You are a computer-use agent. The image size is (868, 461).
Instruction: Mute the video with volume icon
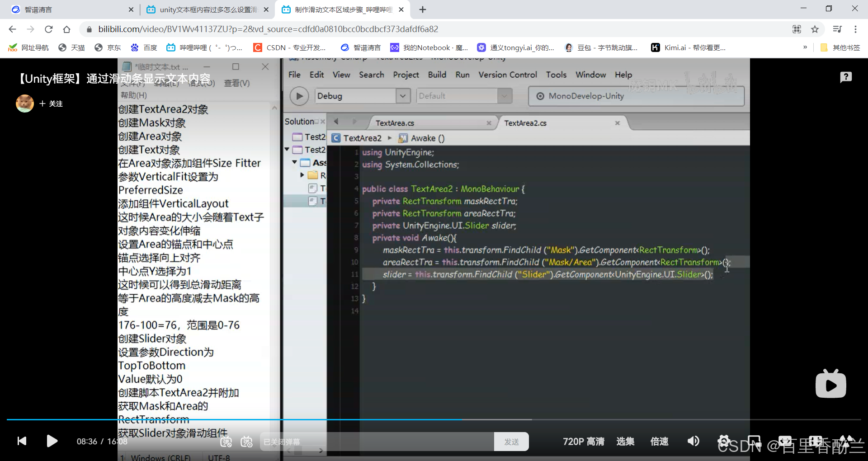click(693, 441)
